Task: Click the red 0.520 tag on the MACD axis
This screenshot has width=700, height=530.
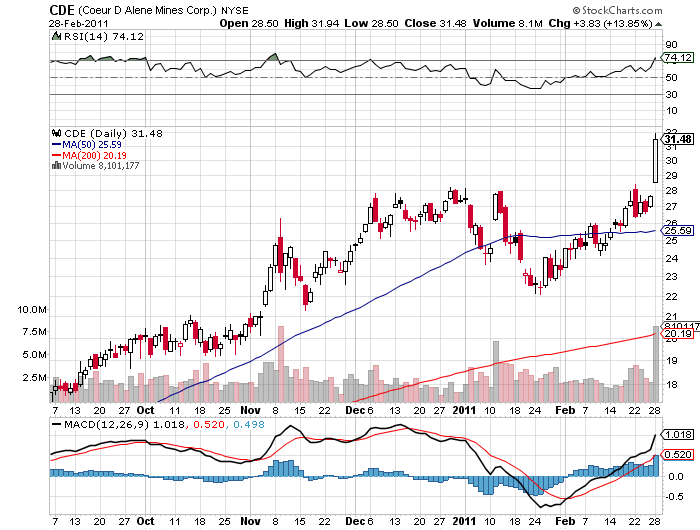Action: click(x=678, y=455)
